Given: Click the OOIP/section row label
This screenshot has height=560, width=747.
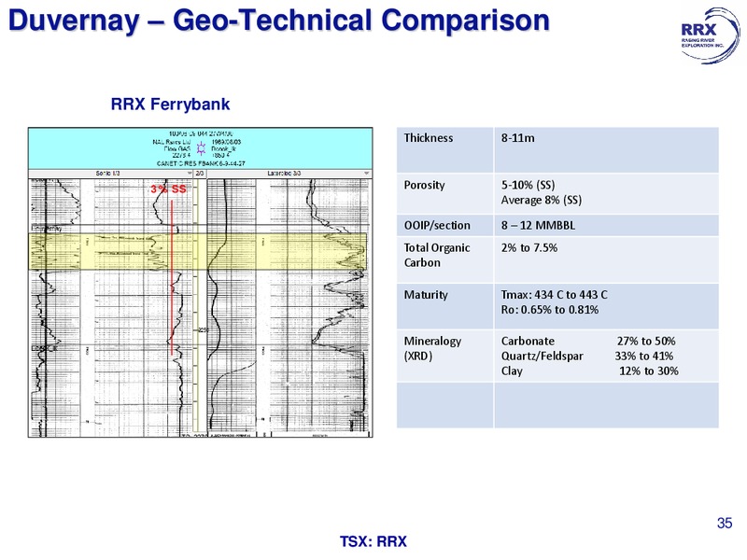Looking at the screenshot, I should [437, 225].
